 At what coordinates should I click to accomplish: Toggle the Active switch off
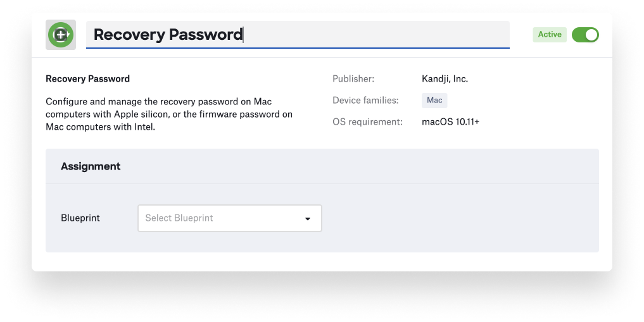point(584,35)
